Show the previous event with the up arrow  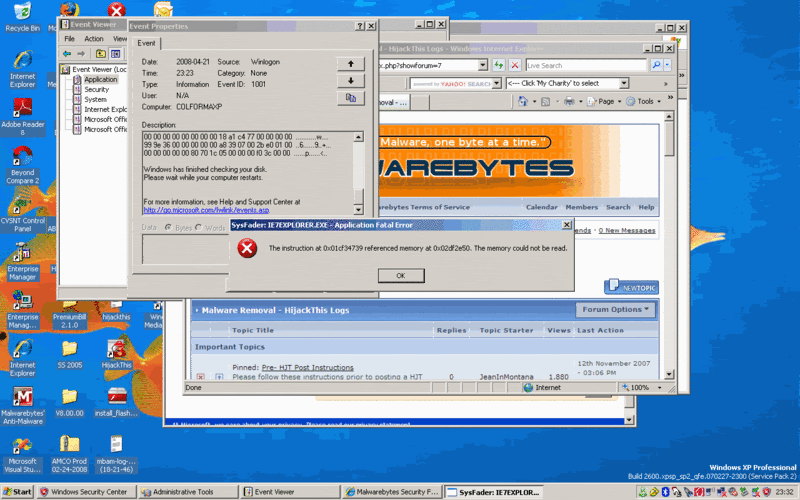pos(351,64)
